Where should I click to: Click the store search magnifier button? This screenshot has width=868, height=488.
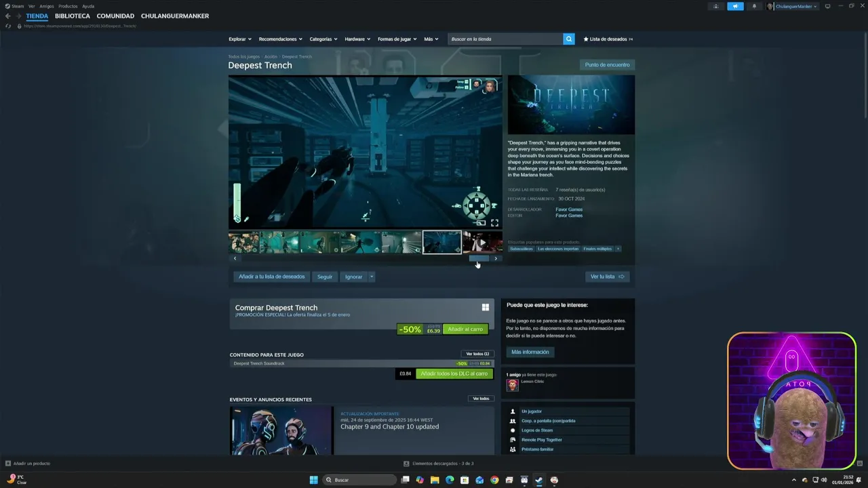click(568, 39)
